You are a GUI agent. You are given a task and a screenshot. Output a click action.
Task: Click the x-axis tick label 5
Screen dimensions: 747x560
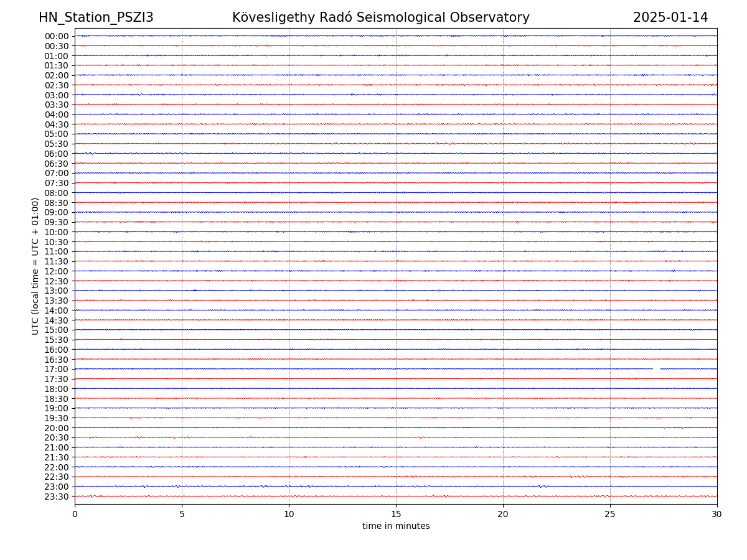pos(182,514)
